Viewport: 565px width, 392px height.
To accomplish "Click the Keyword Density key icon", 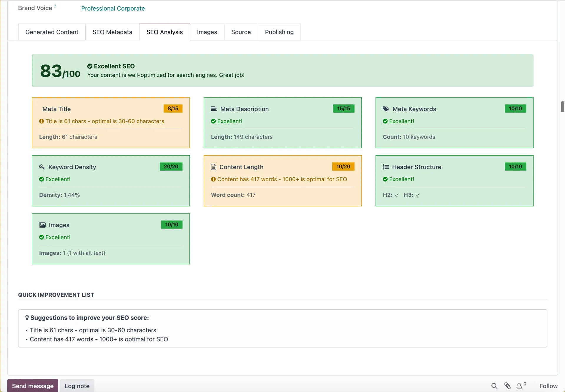I will (42, 167).
